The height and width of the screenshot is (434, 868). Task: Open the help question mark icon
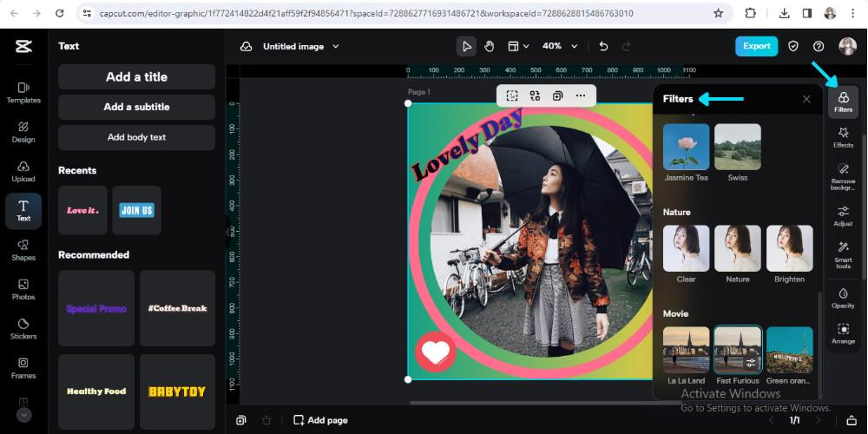[819, 47]
